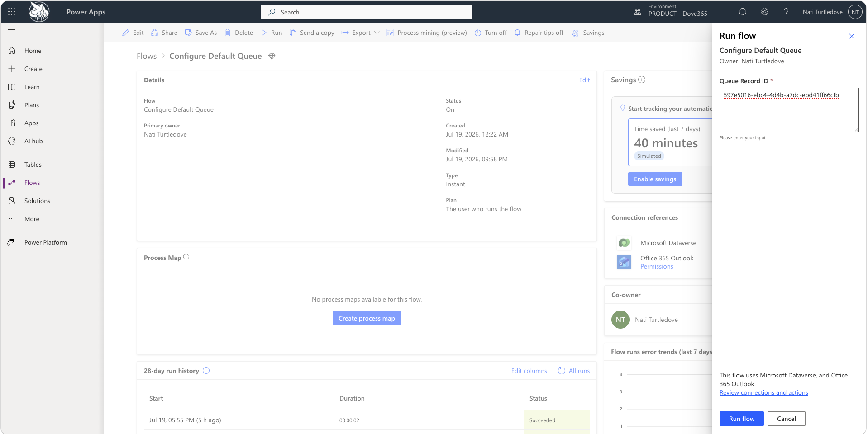Collapse the left navigation hamburger menu
This screenshot has height=434, width=868.
(x=12, y=32)
